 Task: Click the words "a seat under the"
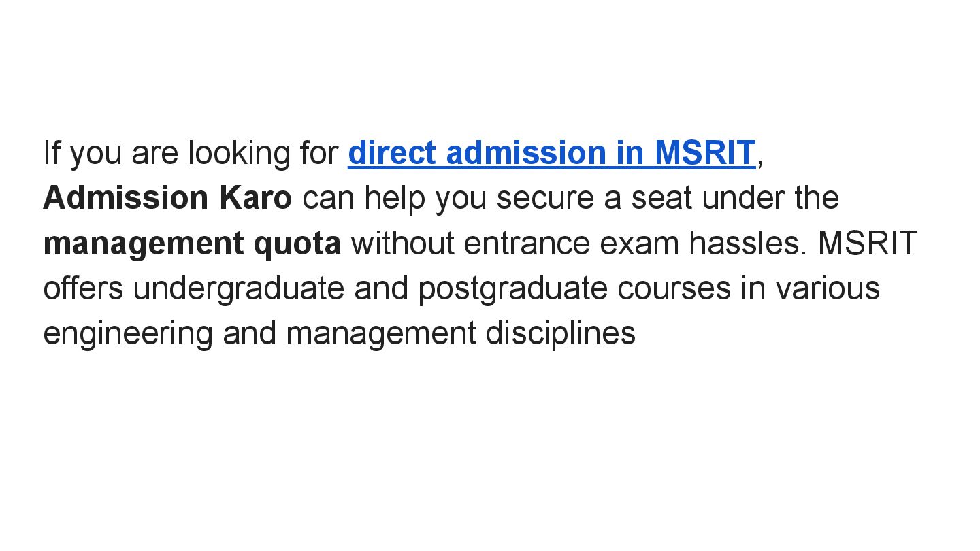[735, 198]
